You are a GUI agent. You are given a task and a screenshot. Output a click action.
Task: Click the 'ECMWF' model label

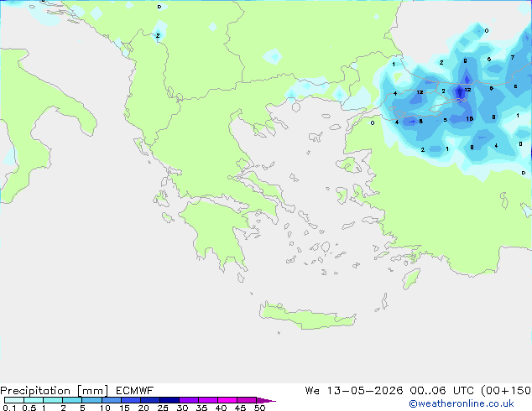coord(135,391)
